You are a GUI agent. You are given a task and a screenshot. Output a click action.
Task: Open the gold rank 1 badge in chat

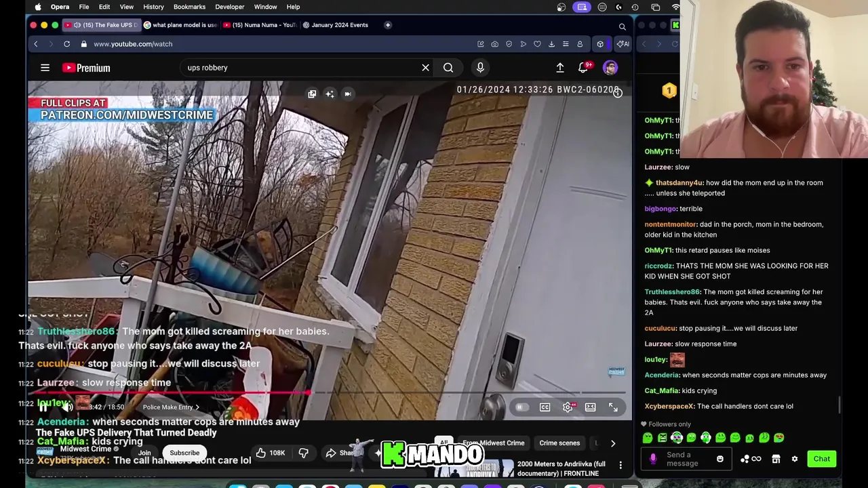(669, 90)
